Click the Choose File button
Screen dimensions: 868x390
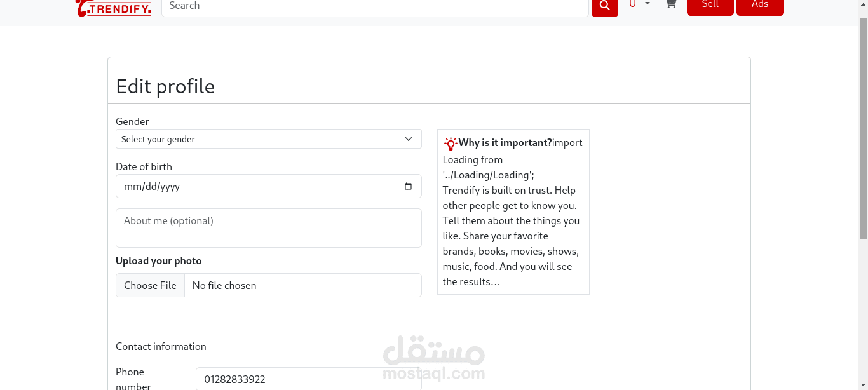[x=150, y=285]
